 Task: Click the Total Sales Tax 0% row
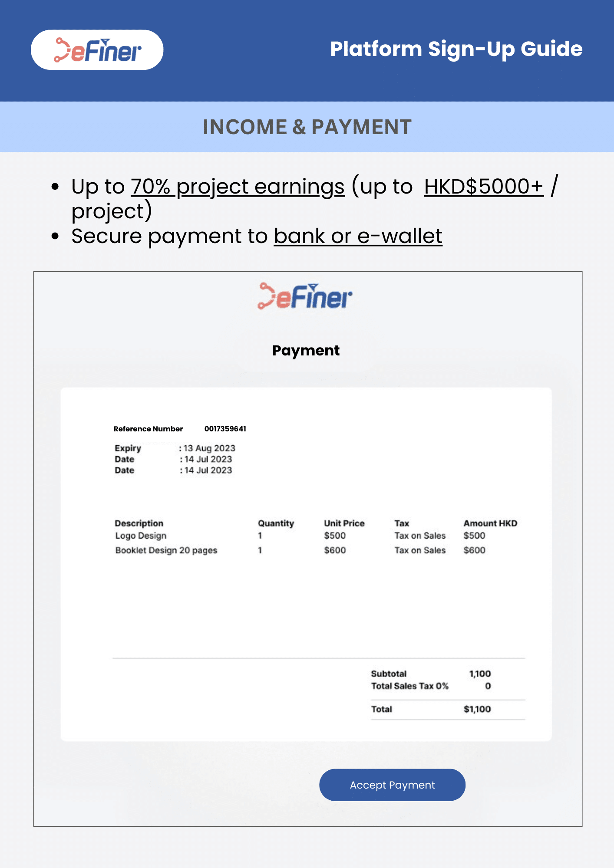click(x=431, y=686)
